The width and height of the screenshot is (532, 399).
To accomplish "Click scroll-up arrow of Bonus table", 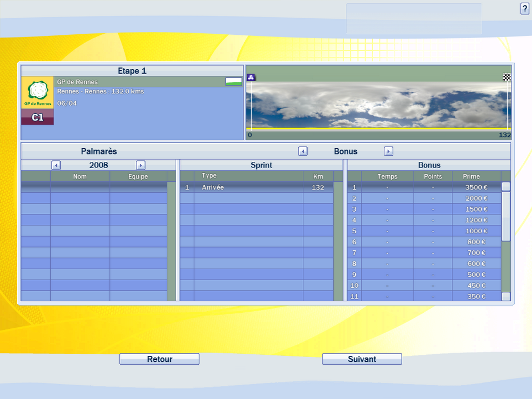I will [x=506, y=187].
